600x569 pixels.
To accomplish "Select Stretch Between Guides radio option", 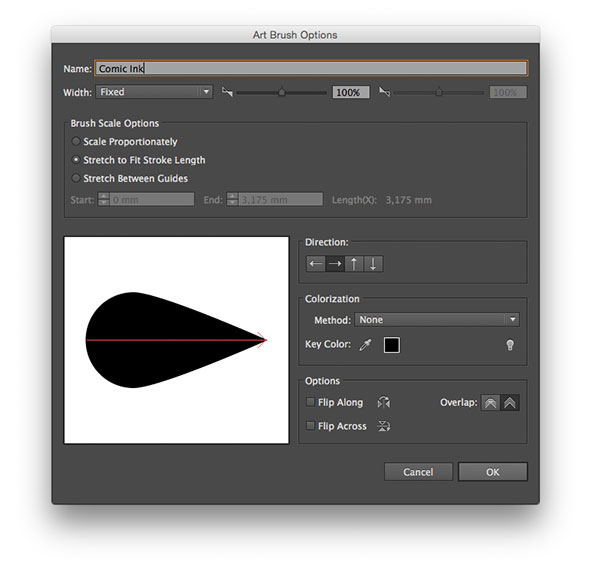I will pos(76,178).
